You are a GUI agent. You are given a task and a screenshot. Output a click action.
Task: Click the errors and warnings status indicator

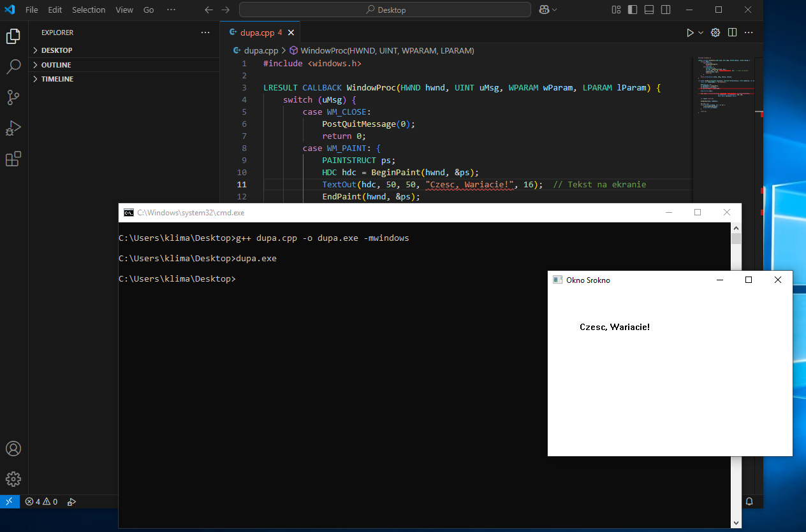coord(41,501)
